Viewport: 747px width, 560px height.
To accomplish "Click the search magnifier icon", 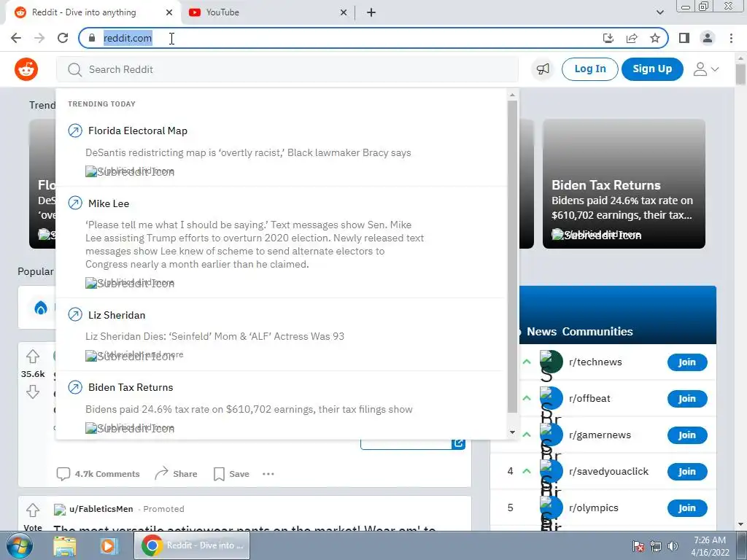I will [74, 70].
